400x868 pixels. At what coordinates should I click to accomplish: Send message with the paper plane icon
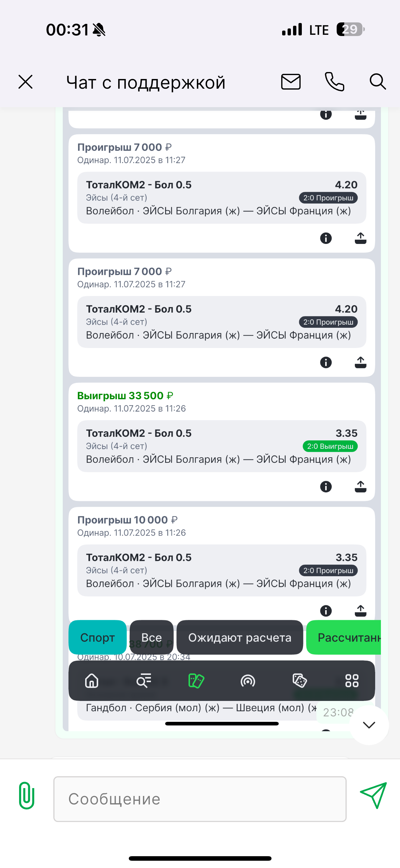point(373,795)
